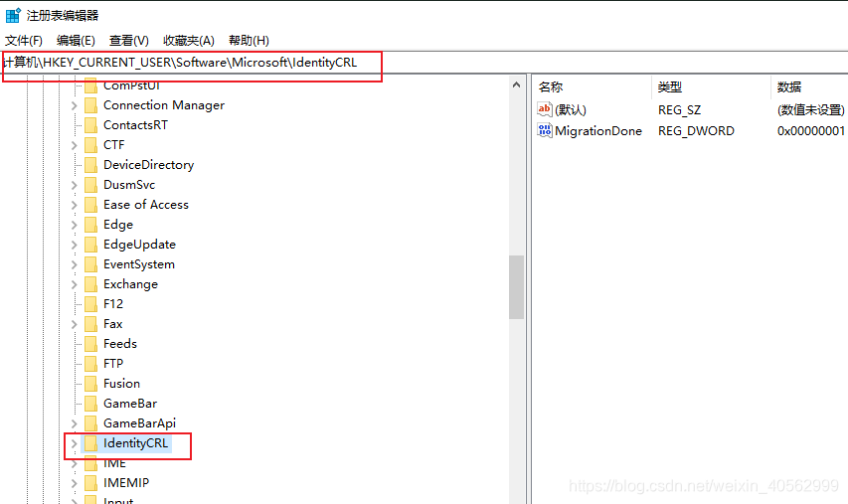Select the Feeds folder icon

(90, 344)
